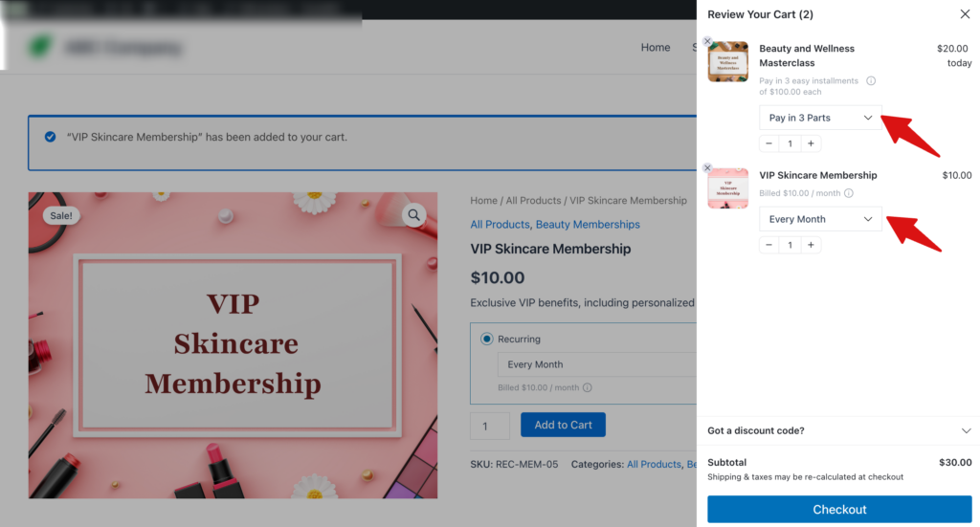
Task: Click info icon next to Billed $10.00 / month in cart
Action: [x=849, y=193]
